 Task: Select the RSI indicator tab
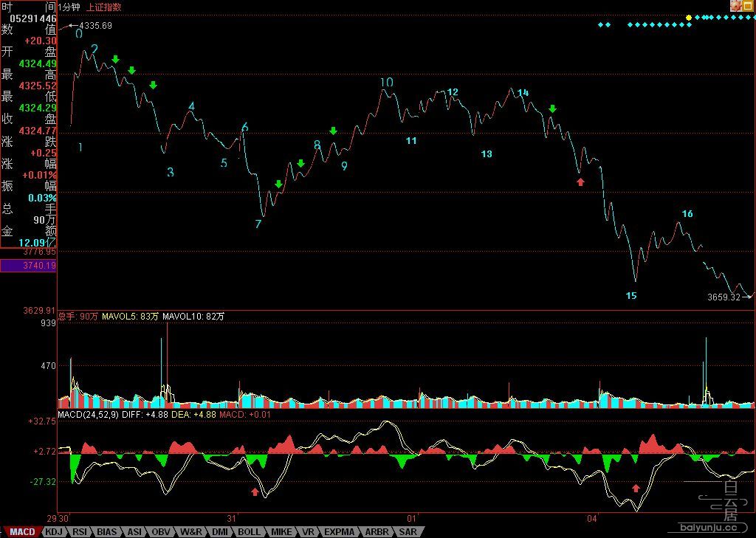pyautogui.click(x=80, y=532)
